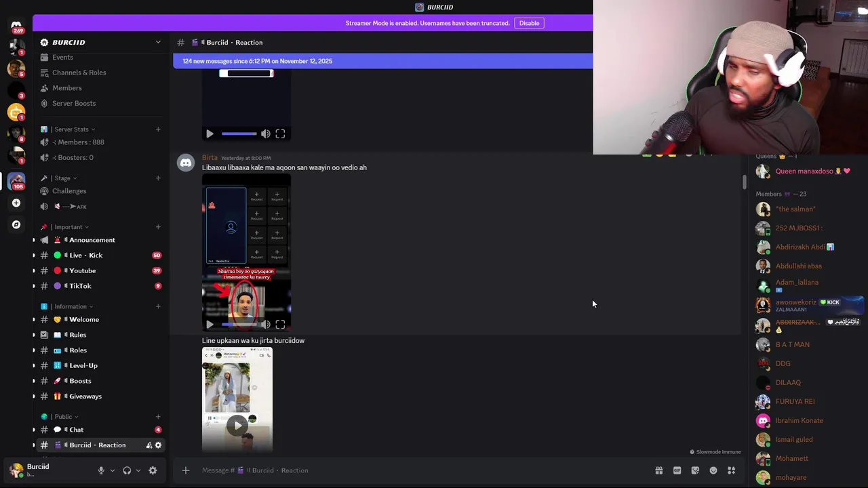Fullscreen the top video attachment
Viewport: 868px width, 488px height.
[280, 134]
